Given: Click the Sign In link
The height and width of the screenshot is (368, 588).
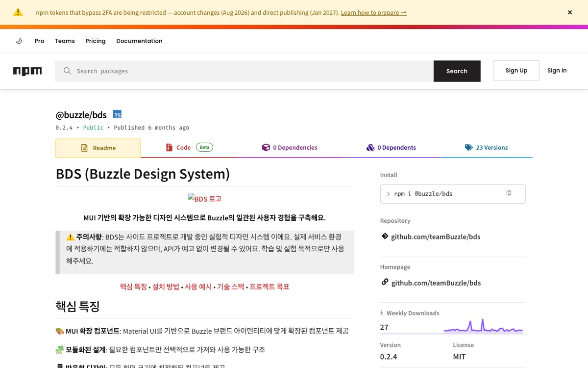Looking at the screenshot, I should coord(557,71).
